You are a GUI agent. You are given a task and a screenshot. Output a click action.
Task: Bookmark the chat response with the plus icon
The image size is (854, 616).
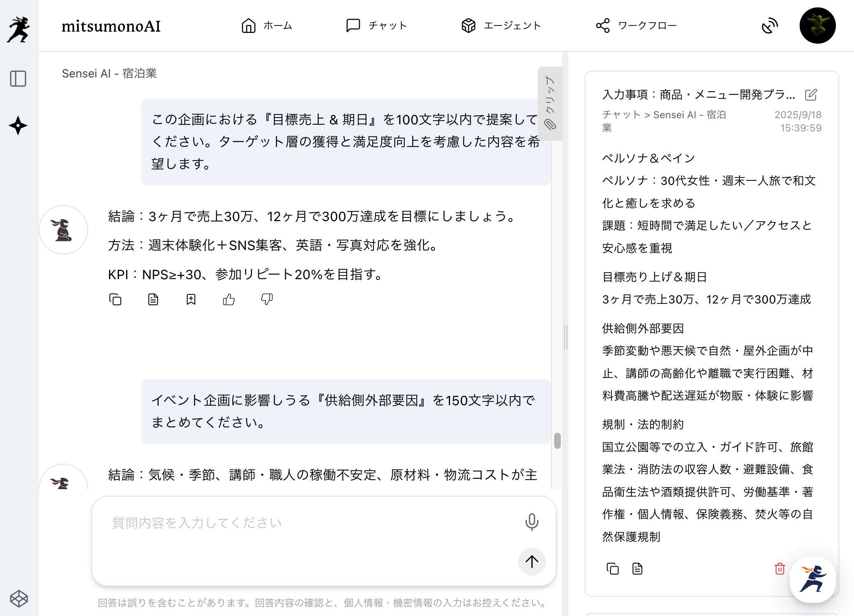pos(191,299)
